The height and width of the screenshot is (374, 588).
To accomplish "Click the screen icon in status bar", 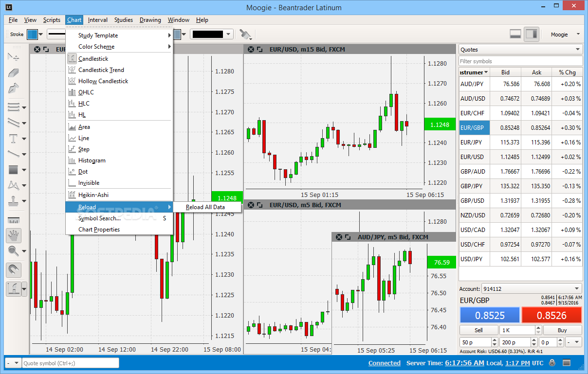I will click(566, 363).
